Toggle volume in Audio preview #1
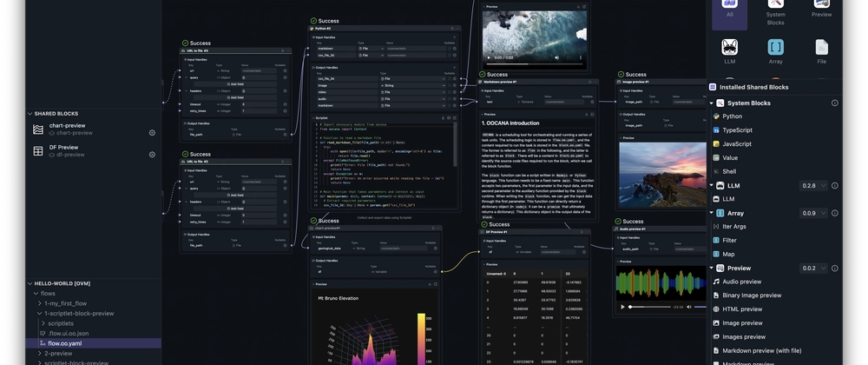Viewport: 868px width, 365px height. click(x=690, y=307)
